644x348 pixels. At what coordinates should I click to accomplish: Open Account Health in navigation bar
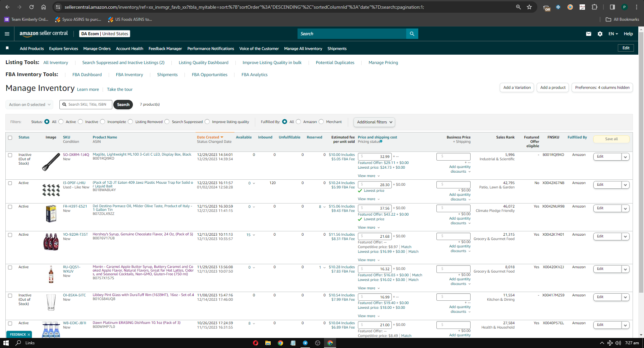pos(129,49)
